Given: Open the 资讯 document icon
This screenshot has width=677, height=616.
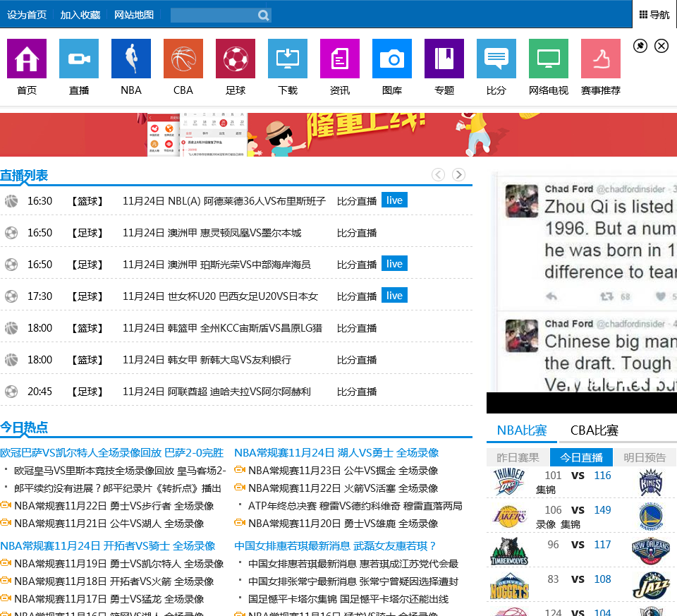Looking at the screenshot, I should [340, 59].
